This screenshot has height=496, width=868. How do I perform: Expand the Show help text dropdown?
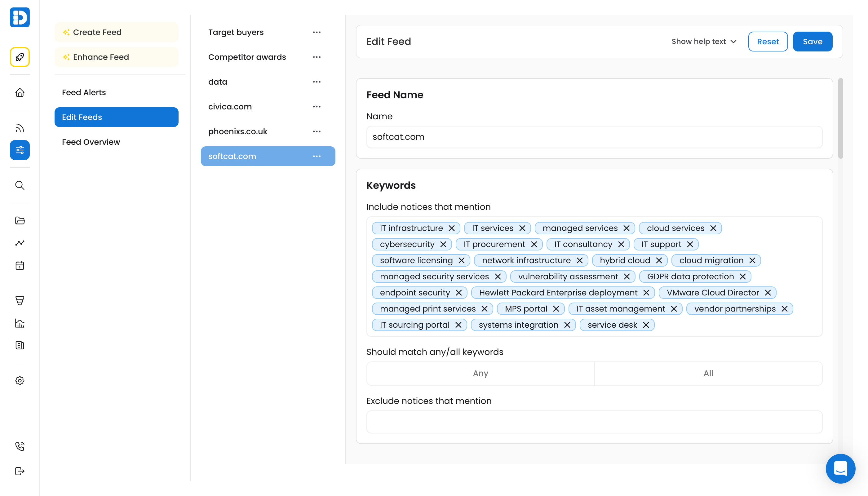tap(704, 42)
